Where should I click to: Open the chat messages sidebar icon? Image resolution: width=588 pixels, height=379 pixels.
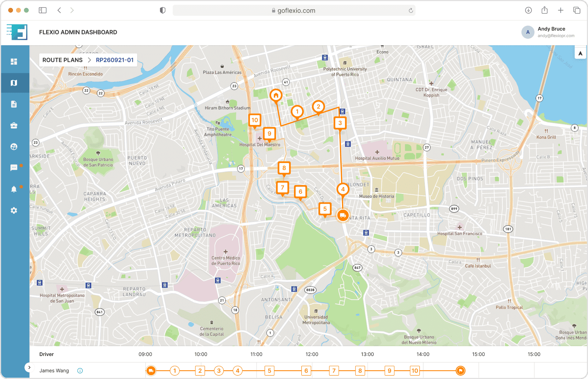(x=14, y=168)
